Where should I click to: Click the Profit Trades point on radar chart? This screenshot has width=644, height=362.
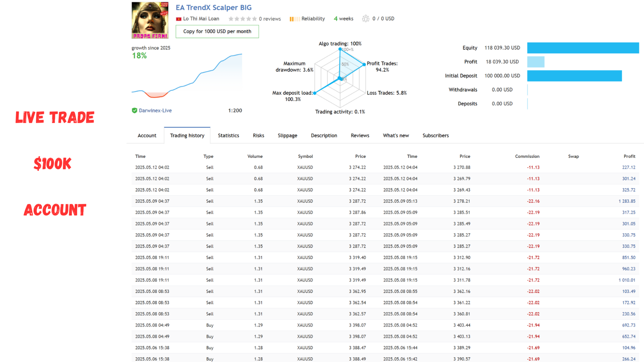click(x=364, y=64)
